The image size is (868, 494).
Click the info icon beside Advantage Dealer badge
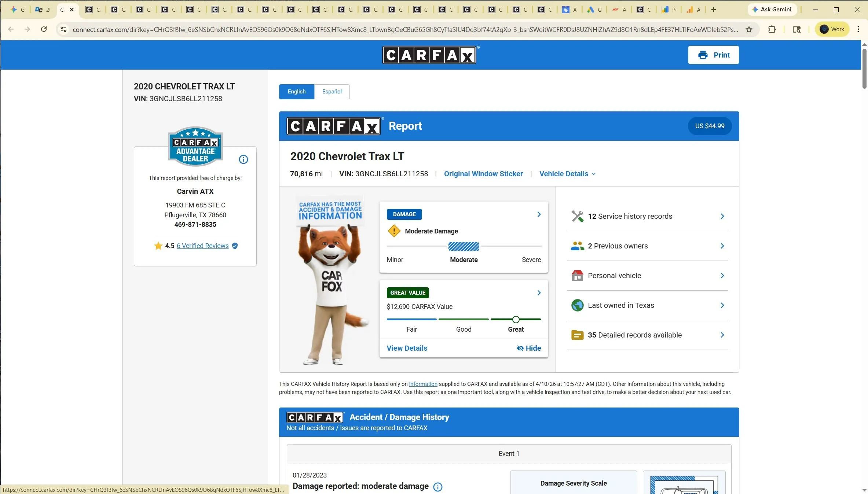point(243,159)
